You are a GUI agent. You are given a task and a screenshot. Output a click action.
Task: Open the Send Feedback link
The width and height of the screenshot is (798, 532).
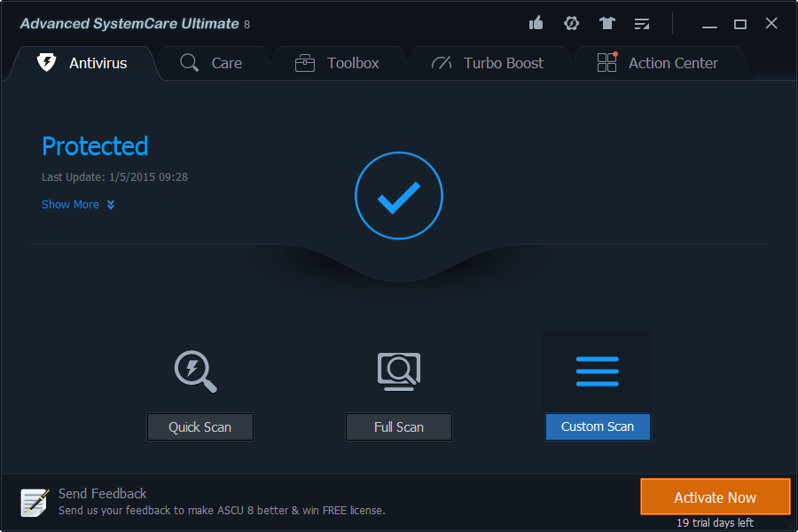coord(102,493)
